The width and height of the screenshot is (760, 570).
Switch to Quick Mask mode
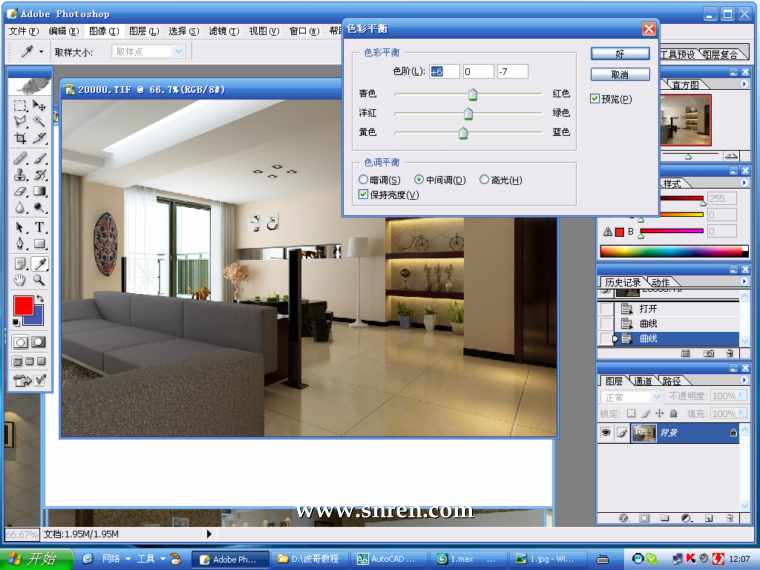[39, 342]
